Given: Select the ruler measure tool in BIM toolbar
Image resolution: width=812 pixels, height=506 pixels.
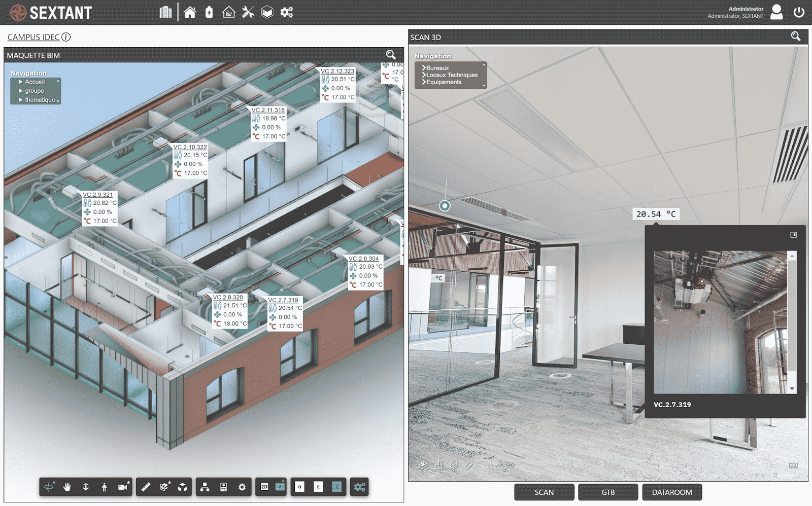Looking at the screenshot, I should 146,487.
